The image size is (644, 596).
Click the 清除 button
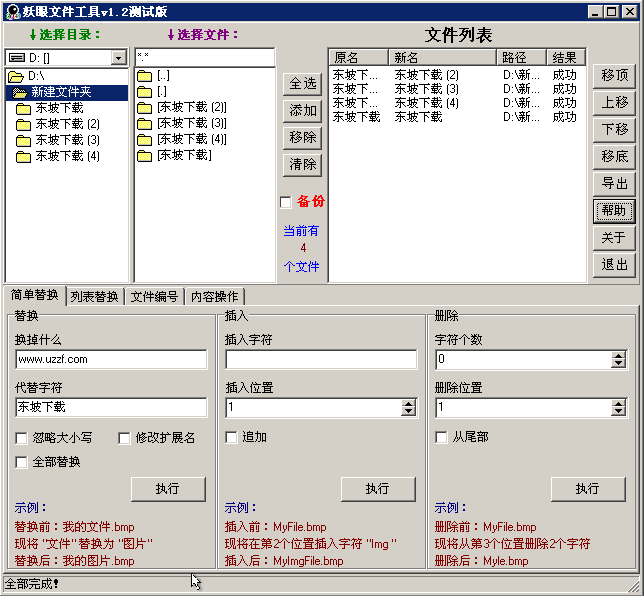click(x=302, y=165)
